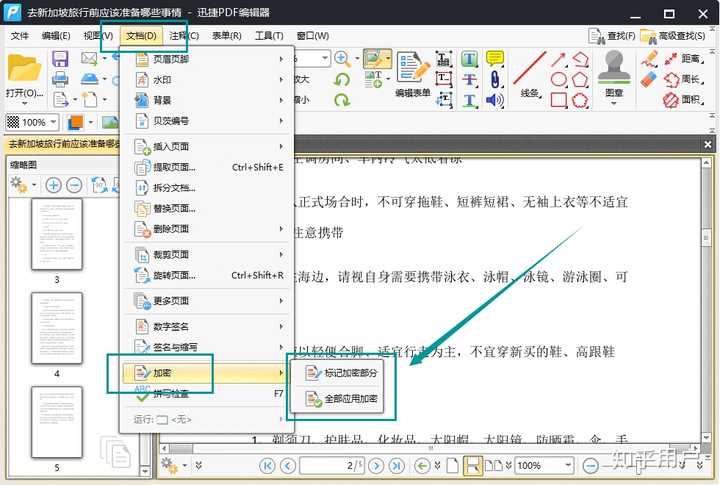Viewport: 720px width, 485px height.
Task: Select the cloud shape tool
Action: 580,100
